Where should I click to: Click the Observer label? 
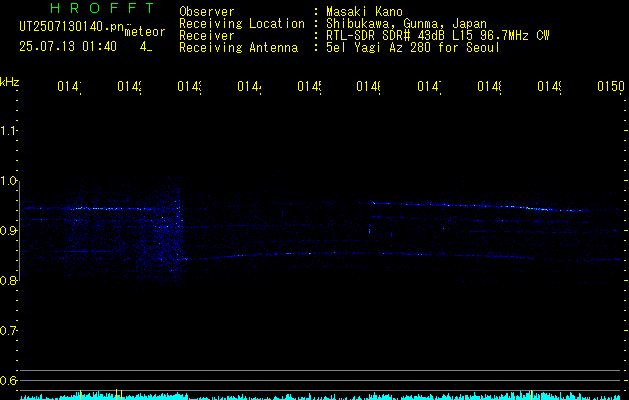(x=207, y=12)
